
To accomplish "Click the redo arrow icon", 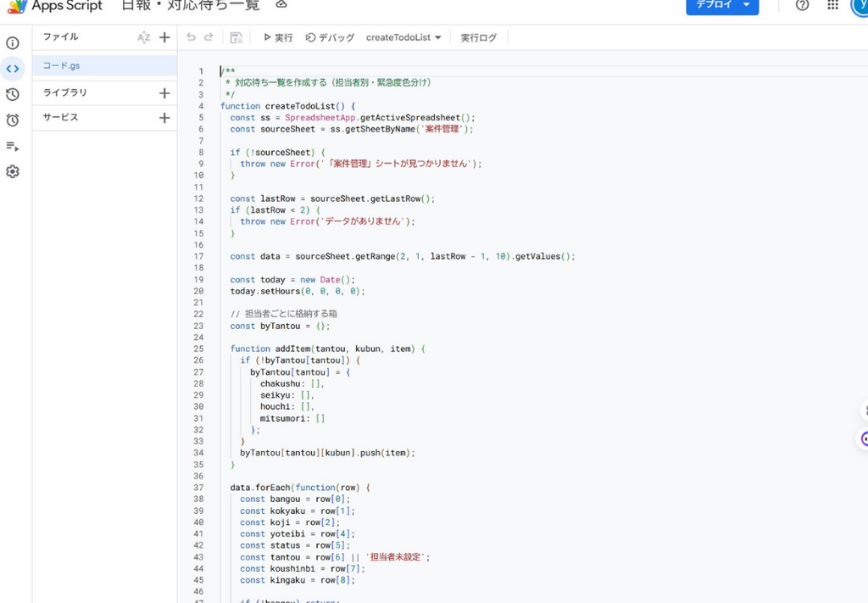I will [209, 37].
